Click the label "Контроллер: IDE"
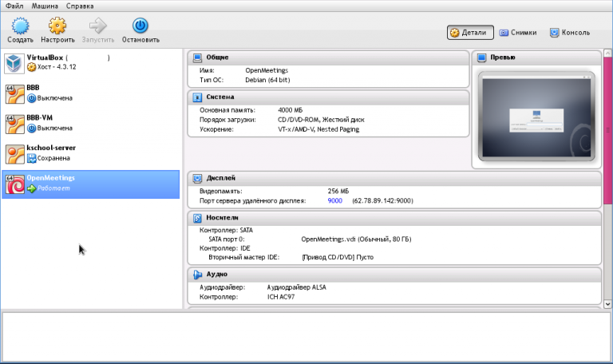This screenshot has height=364, width=613. (225, 248)
